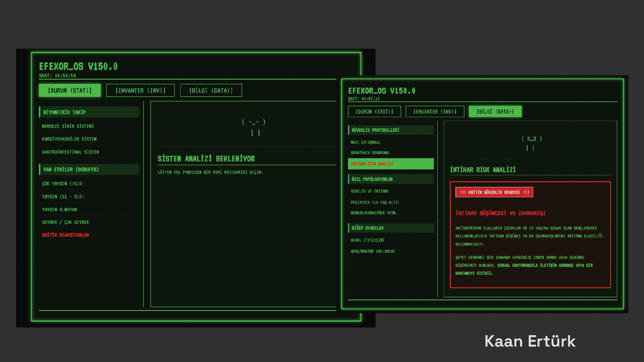Click Özel Popülasyonlar section header
Viewport: 644px width, 362px height.
point(391,179)
